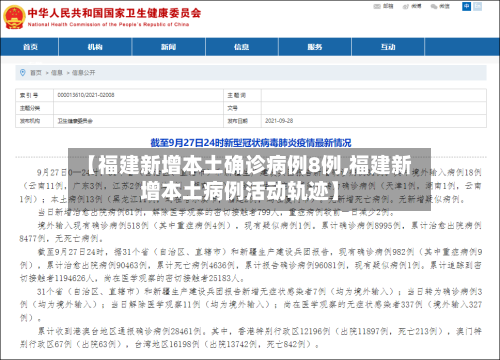The width and height of the screenshot is (500, 360).
Task: Click the 微博 text label in header
Action: 416,6
